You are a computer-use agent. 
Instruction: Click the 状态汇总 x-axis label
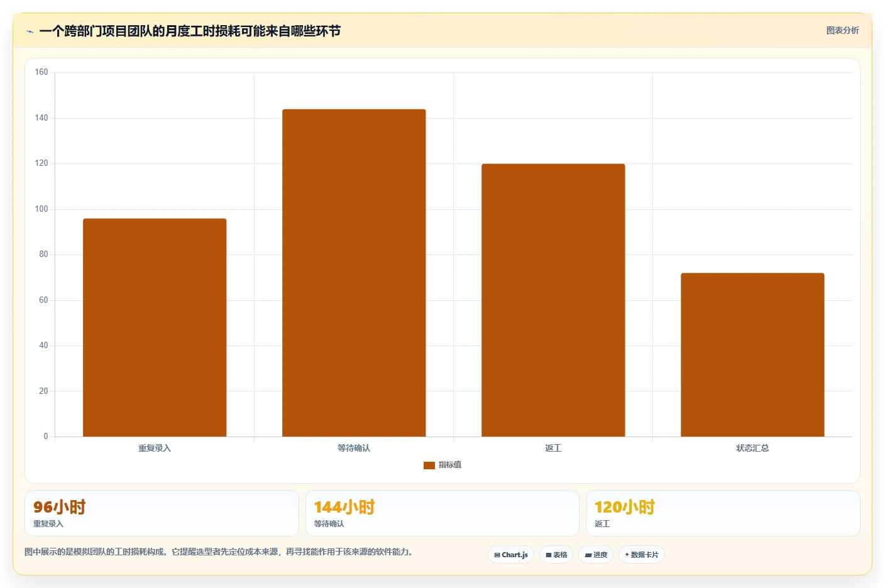coord(752,448)
